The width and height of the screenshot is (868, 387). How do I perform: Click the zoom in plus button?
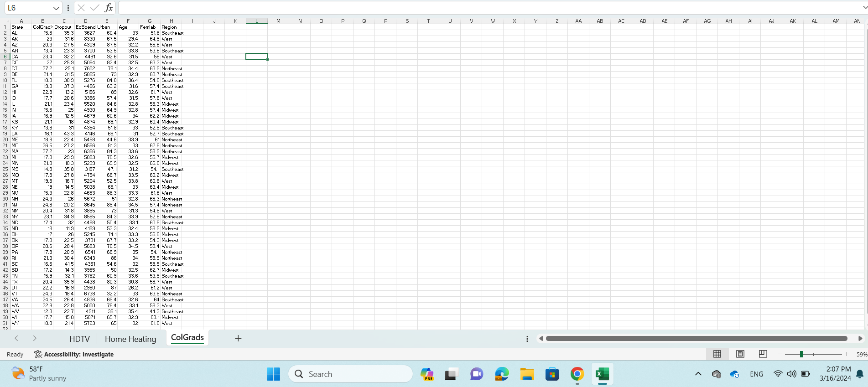pyautogui.click(x=847, y=354)
